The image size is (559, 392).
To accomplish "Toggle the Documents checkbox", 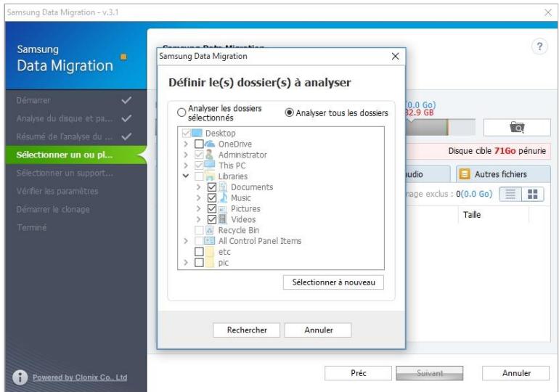I will [x=212, y=187].
